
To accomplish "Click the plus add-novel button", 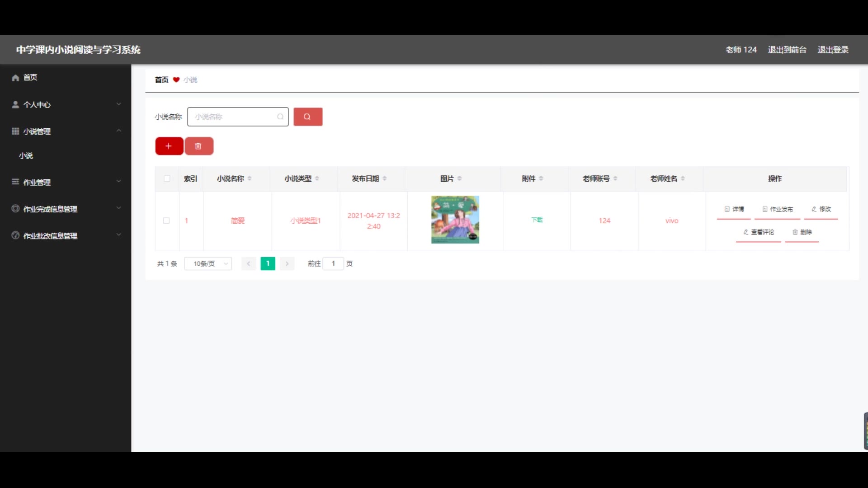I will [169, 146].
